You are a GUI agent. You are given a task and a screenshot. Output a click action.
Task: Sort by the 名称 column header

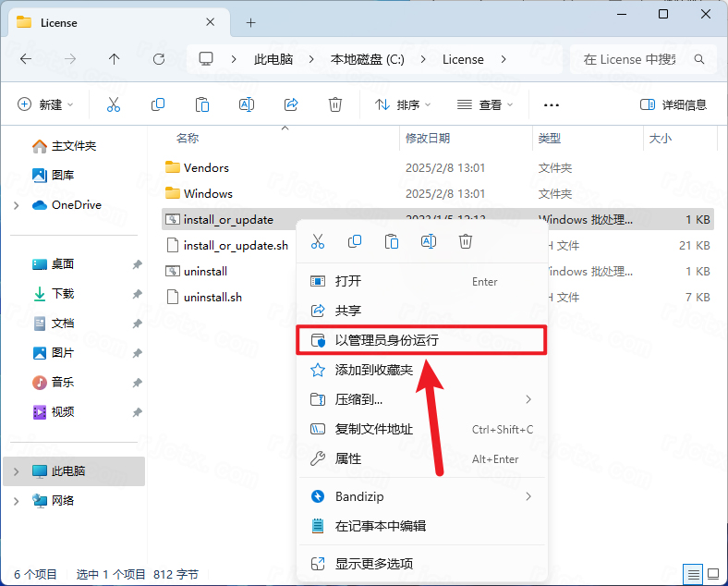(188, 139)
